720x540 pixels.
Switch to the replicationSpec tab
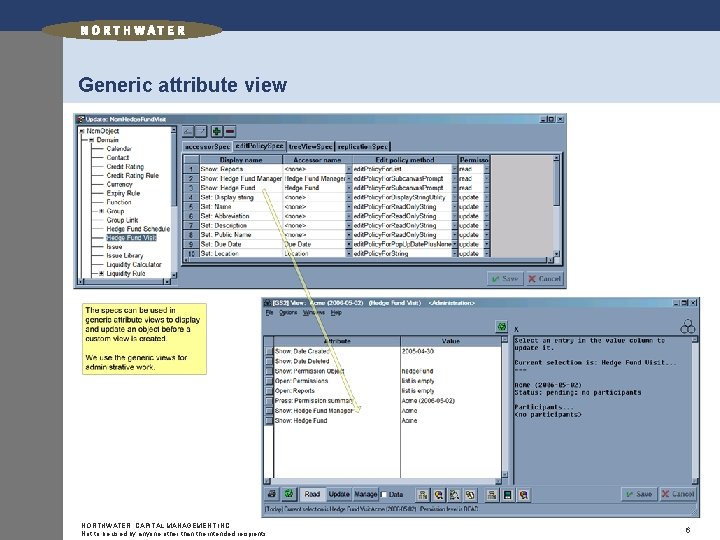tap(362, 146)
